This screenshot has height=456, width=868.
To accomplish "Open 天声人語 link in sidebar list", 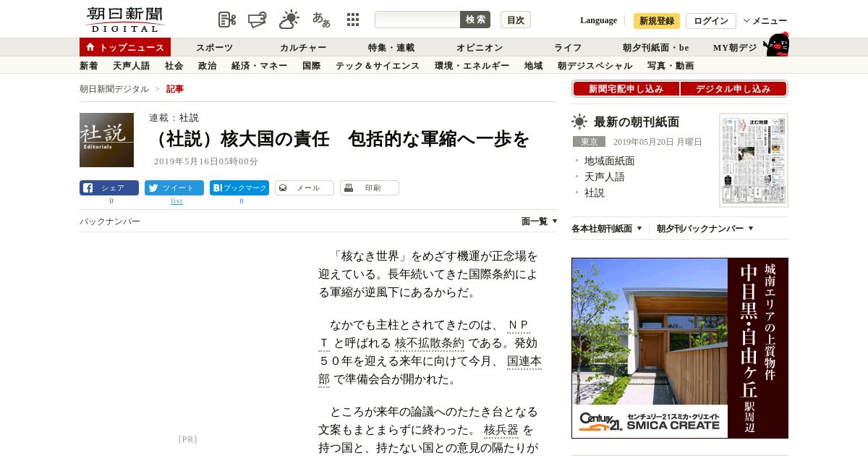I will 605,177.
